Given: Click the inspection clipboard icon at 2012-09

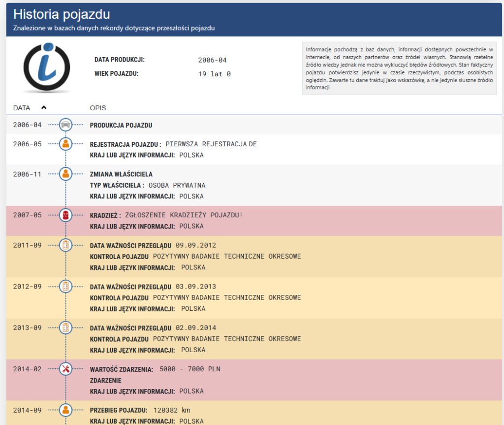Looking at the screenshot, I should pos(65,286).
